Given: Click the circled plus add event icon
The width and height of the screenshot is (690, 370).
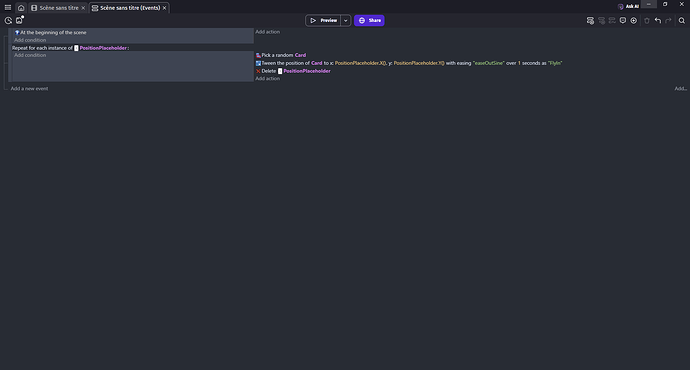Looking at the screenshot, I should click(x=634, y=20).
